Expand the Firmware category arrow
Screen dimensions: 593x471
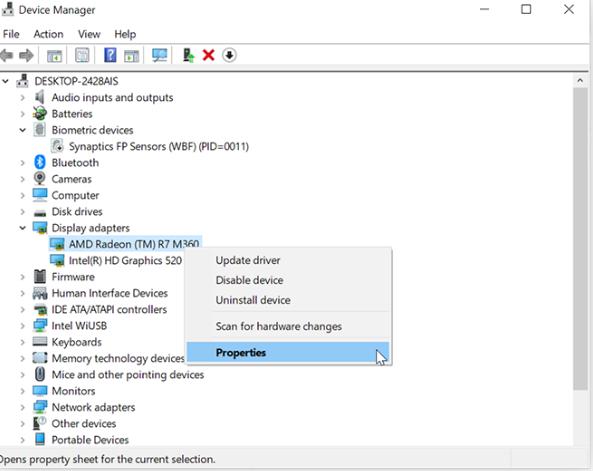pos(22,277)
